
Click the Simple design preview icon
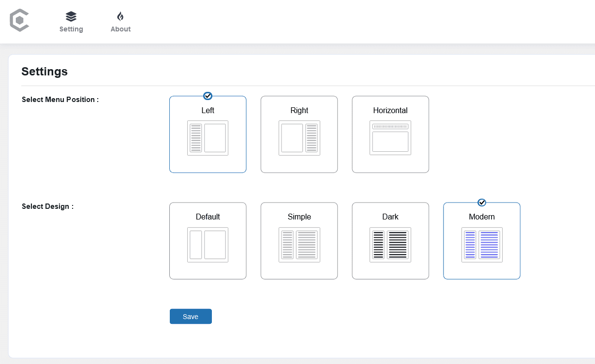tap(299, 245)
